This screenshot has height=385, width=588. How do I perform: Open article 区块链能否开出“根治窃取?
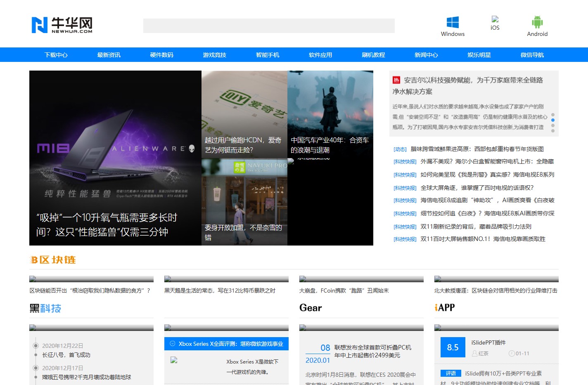tap(90, 291)
